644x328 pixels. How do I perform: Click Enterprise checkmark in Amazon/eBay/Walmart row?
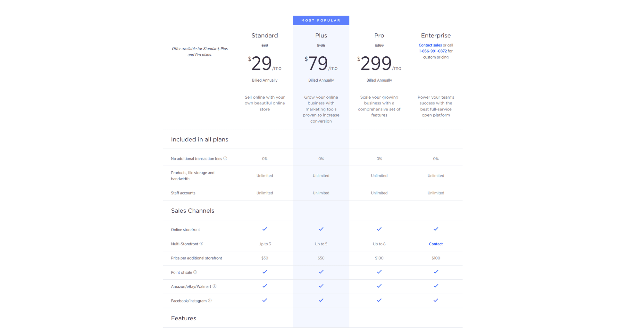point(436,286)
